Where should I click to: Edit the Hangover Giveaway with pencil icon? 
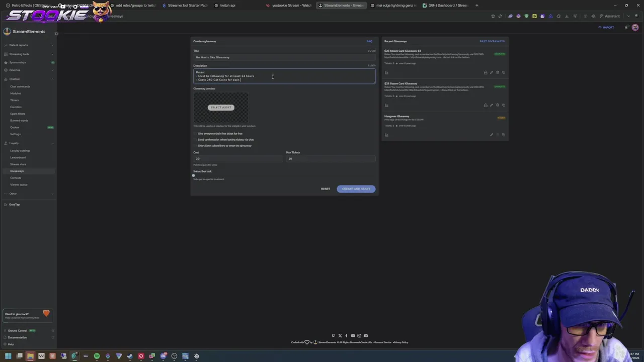pyautogui.click(x=492, y=135)
